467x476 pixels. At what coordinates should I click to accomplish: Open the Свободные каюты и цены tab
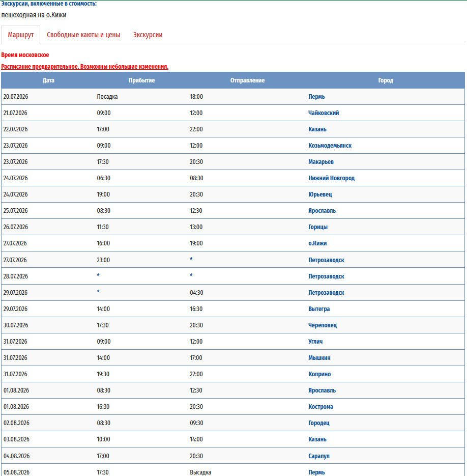pos(83,35)
